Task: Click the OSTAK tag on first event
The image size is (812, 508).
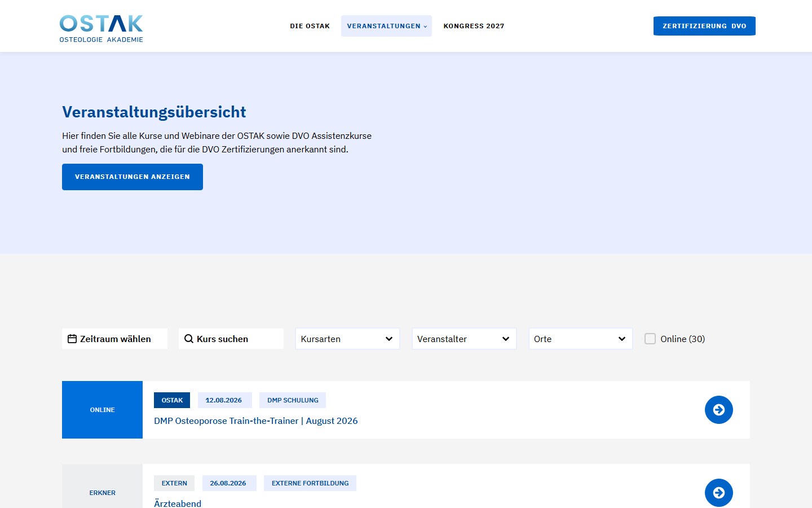Action: coord(172,400)
